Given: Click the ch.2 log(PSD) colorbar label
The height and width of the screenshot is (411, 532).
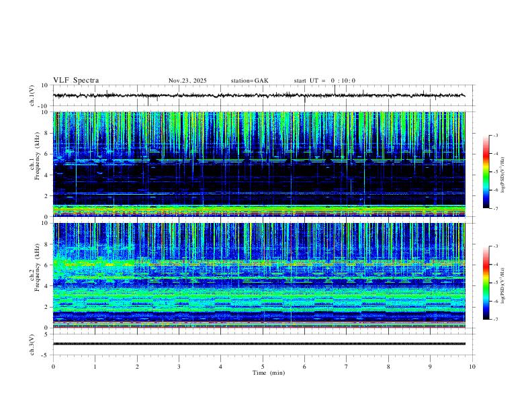Looking at the screenshot, I should [502, 285].
